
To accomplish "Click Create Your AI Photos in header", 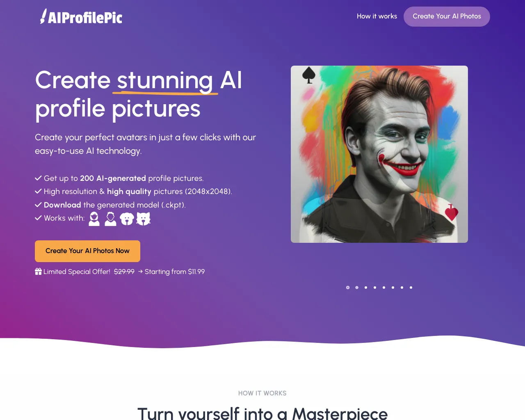I will [447, 16].
